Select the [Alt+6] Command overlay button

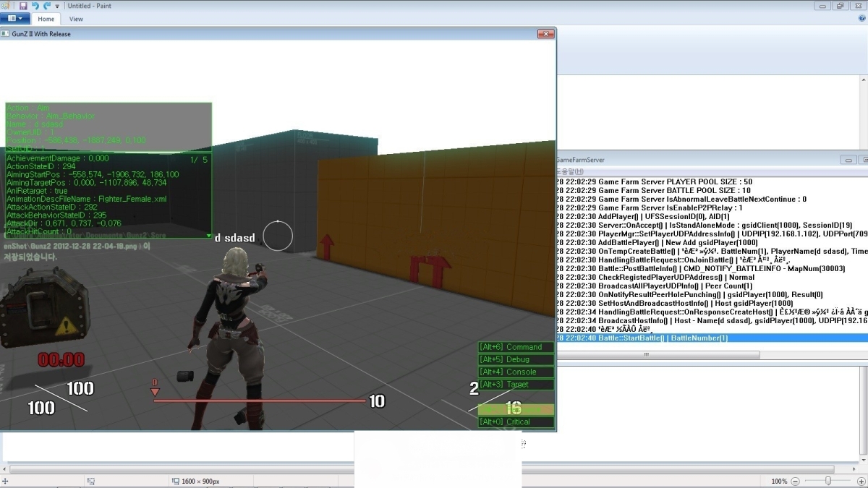[x=516, y=347]
